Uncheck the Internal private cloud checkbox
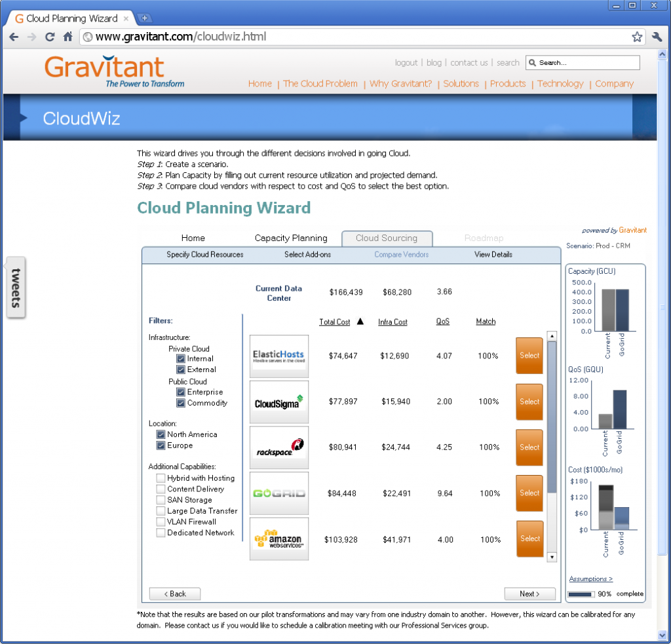 tap(181, 358)
